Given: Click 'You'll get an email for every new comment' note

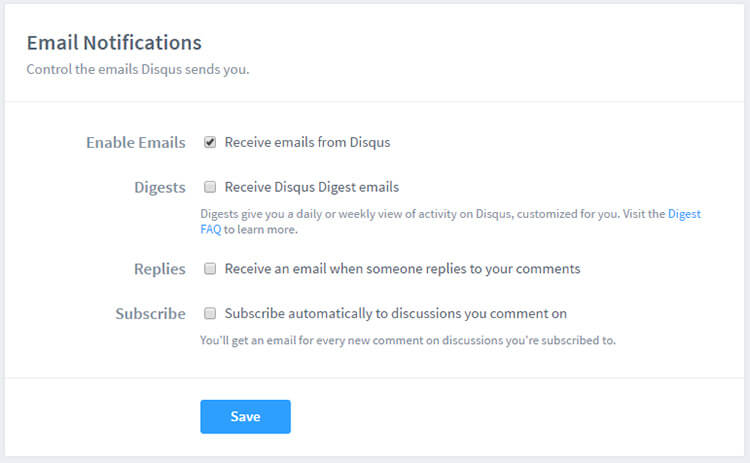Looking at the screenshot, I should pyautogui.click(x=408, y=340).
